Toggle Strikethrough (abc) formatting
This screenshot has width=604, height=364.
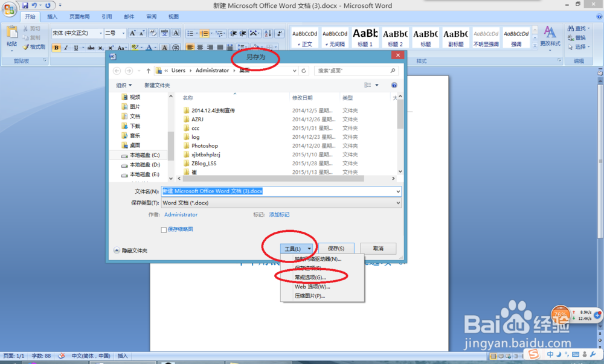[x=91, y=48]
